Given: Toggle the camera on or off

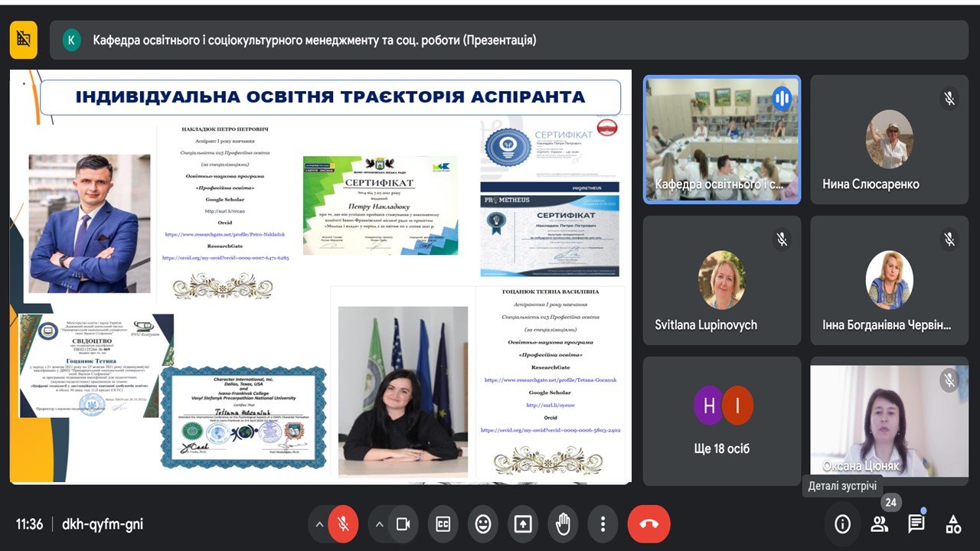Looking at the screenshot, I should (x=403, y=524).
